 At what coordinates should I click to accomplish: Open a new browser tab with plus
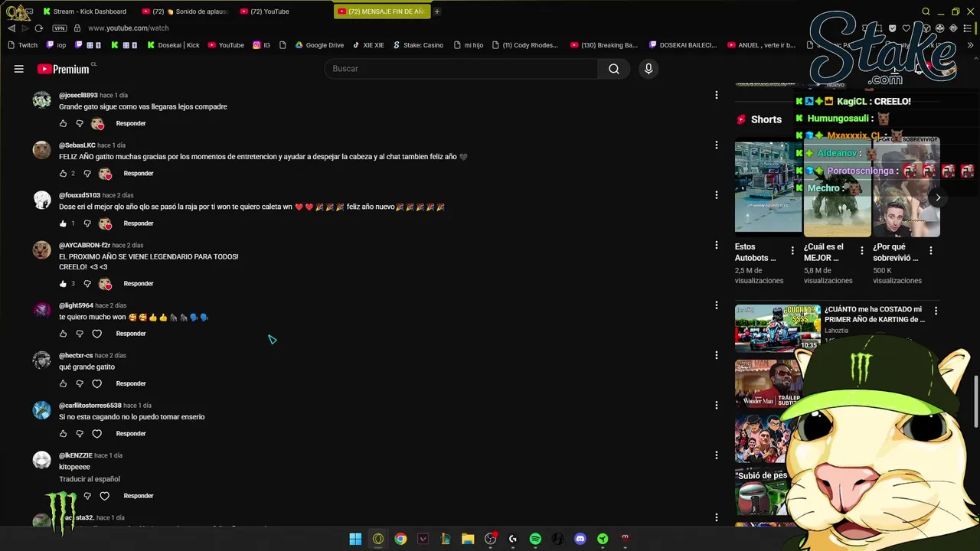pos(437,11)
